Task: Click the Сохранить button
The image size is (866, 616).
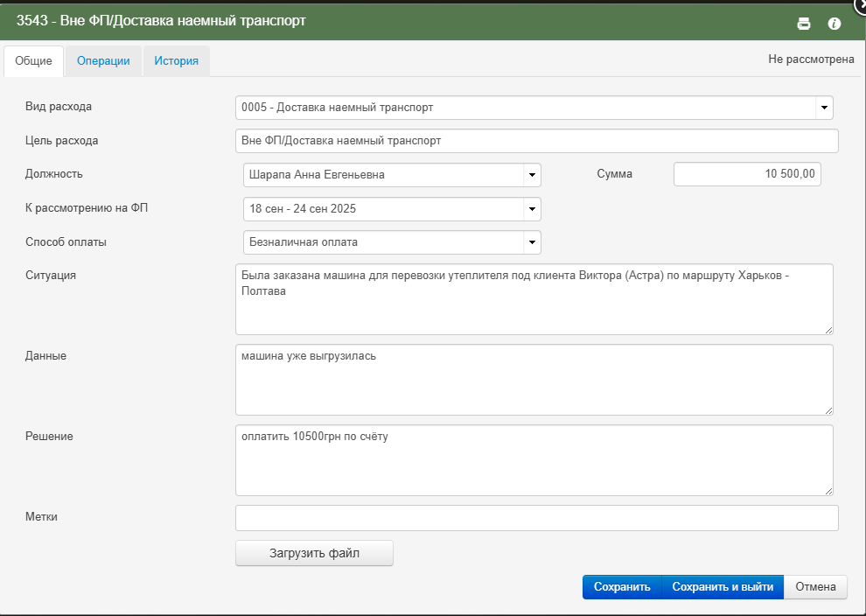Action: pos(622,587)
